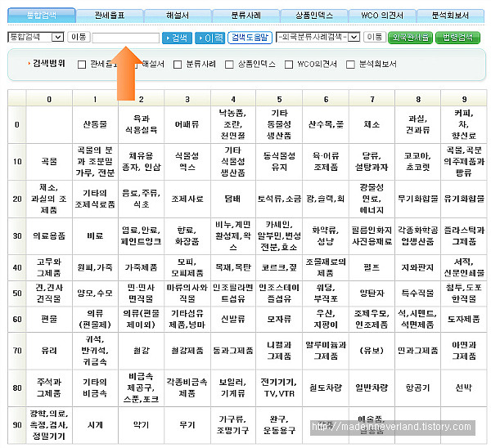Open the 식물성 엑스 chapter cell
The height and width of the screenshot is (448, 491).
(187, 162)
